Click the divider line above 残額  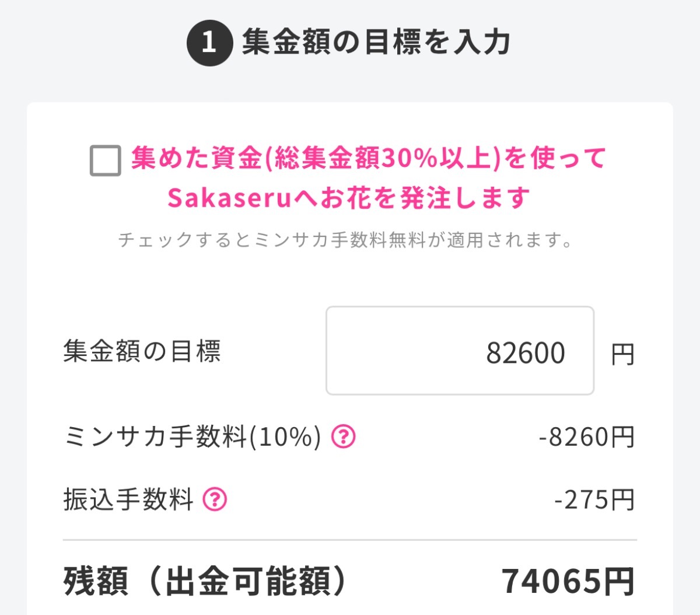point(350,540)
